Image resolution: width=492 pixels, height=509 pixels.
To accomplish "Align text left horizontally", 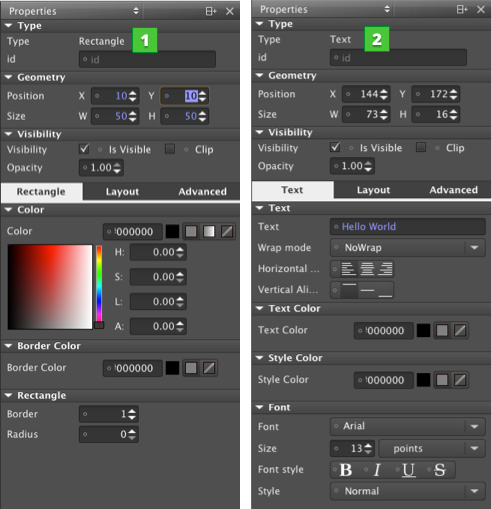I will pos(349,269).
